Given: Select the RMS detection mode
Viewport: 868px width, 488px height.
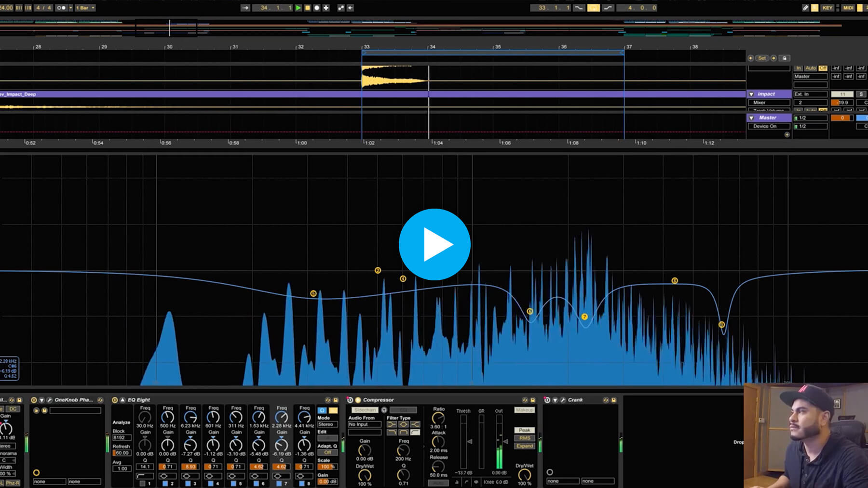Looking at the screenshot, I should 525,438.
